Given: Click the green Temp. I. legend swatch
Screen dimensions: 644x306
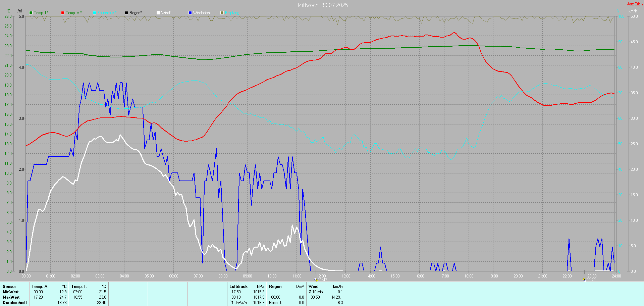Looking at the screenshot, I should click(31, 13).
